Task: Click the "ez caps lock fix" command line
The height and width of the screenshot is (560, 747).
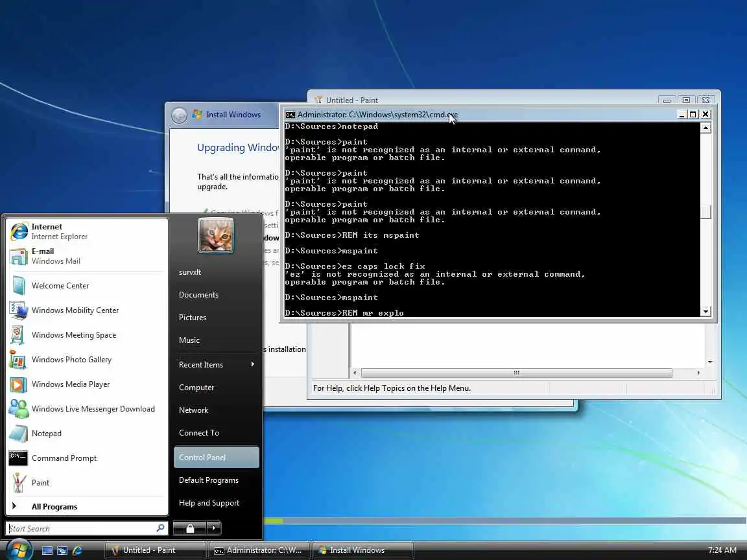Action: click(355, 266)
